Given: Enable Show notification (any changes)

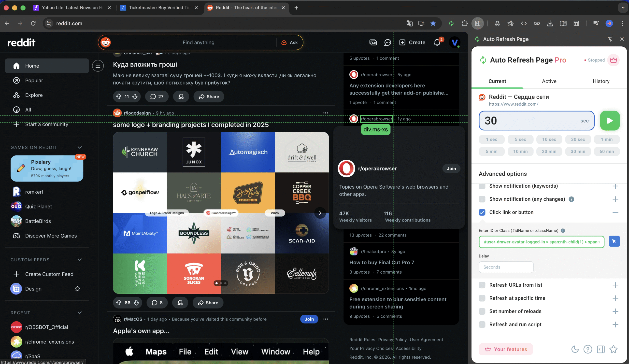Looking at the screenshot, I should tap(482, 199).
